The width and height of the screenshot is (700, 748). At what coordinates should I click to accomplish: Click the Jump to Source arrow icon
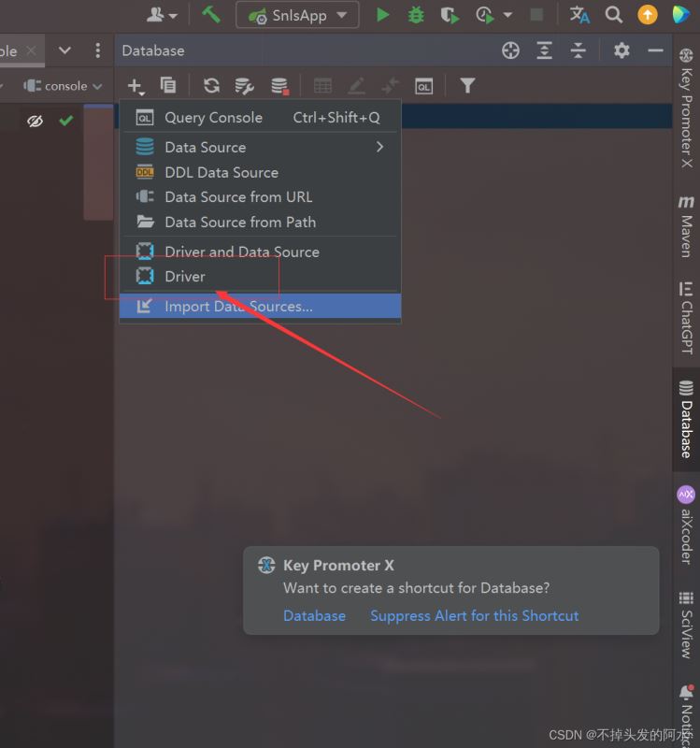click(390, 86)
